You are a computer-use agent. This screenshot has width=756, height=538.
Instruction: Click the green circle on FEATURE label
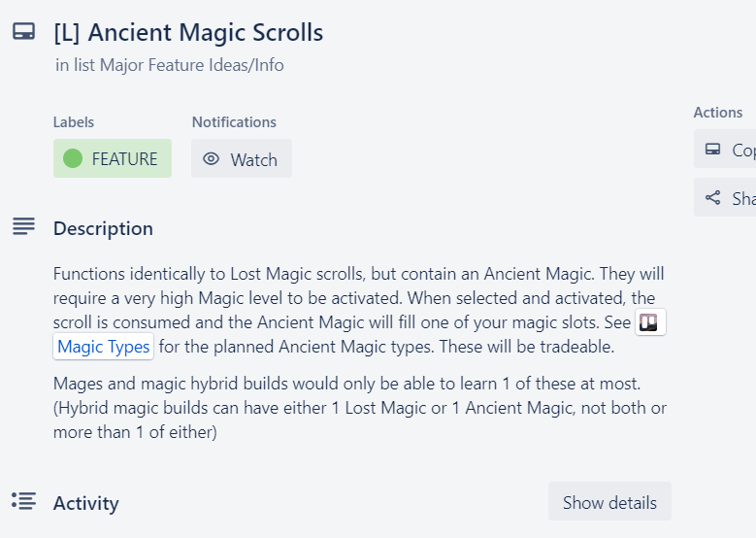pos(73,158)
